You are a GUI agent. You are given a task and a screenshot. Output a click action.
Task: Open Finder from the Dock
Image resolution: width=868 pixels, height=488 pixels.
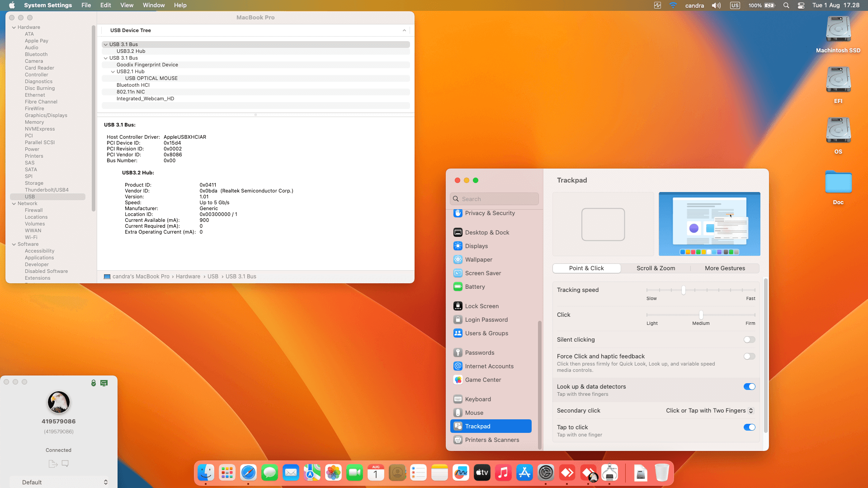coord(206,473)
